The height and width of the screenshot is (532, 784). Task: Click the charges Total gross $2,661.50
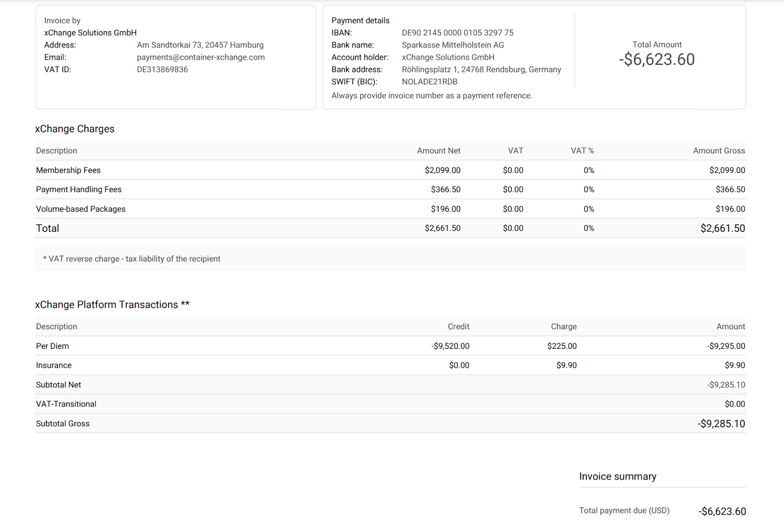(723, 228)
